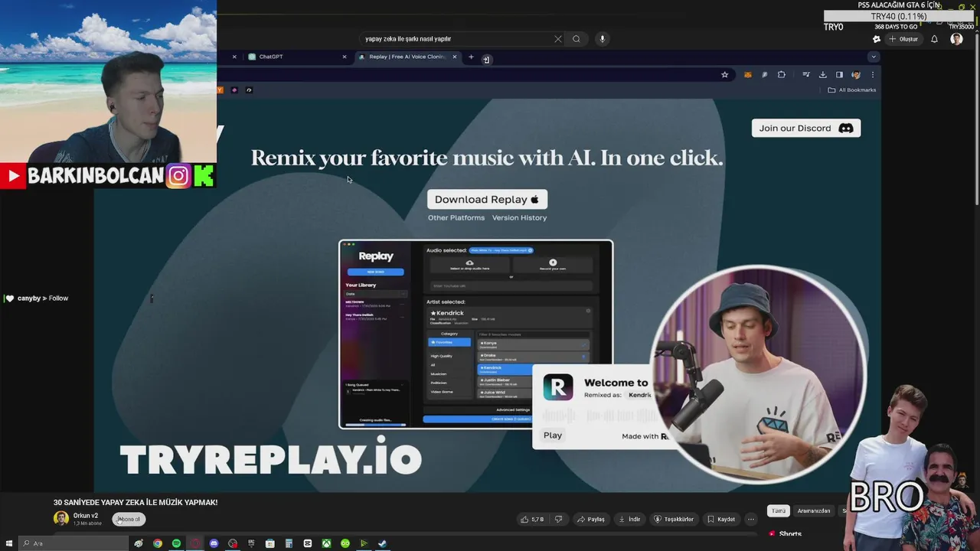Click the Replay app screenshot thumbnail

tap(475, 334)
